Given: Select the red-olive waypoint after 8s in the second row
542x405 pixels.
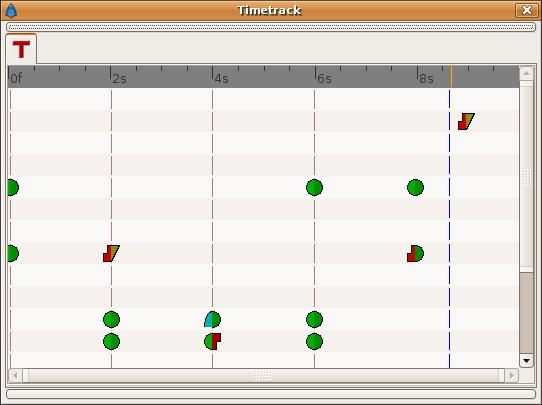Looking at the screenshot, I should click(x=466, y=121).
